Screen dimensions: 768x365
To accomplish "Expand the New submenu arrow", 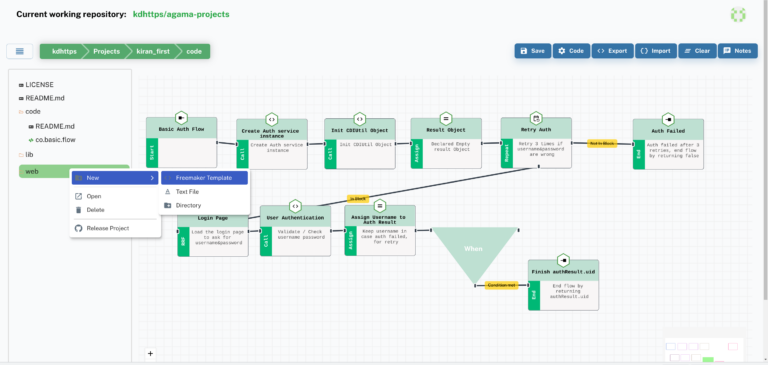I will [152, 178].
